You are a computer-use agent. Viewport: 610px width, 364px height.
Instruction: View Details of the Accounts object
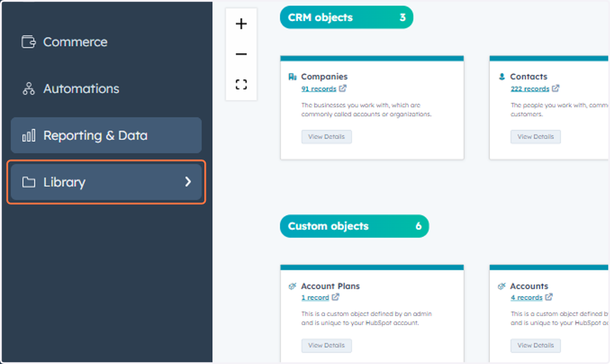click(x=536, y=346)
